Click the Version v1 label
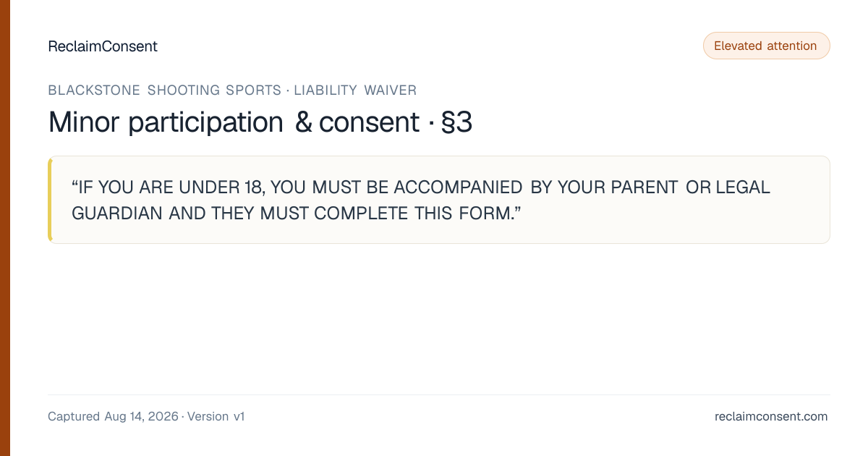Screen dimensions: 868x456 click(x=216, y=417)
